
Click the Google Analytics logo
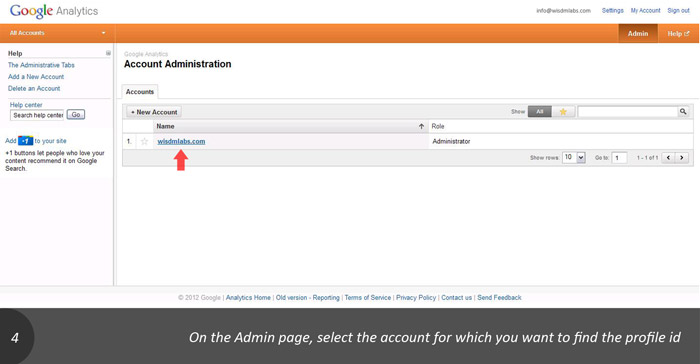(x=54, y=11)
